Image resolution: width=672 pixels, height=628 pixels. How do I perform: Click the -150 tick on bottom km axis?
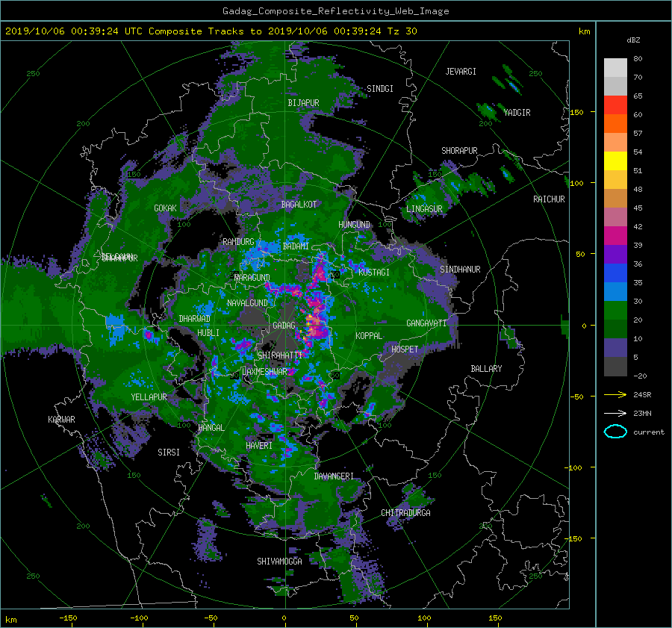point(68,618)
